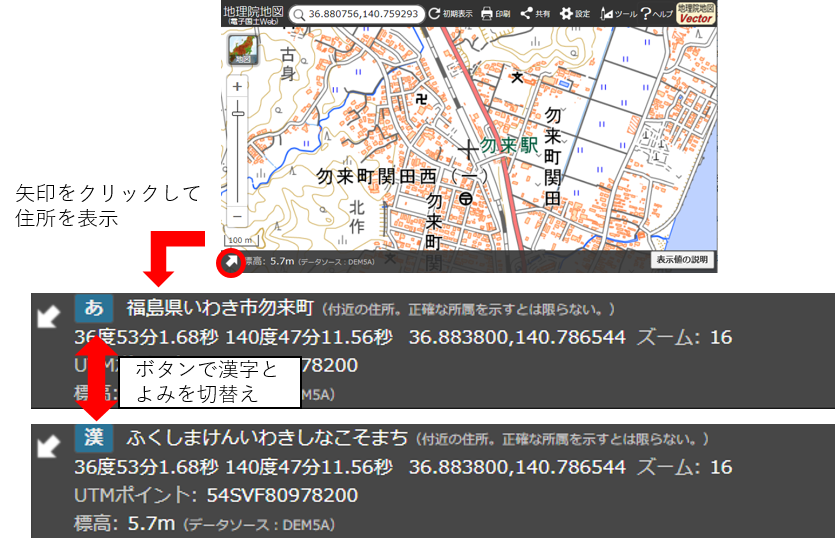Image resolution: width=835 pixels, height=538 pixels.
Task: Open the 共有 share menu
Action: tap(535, 14)
